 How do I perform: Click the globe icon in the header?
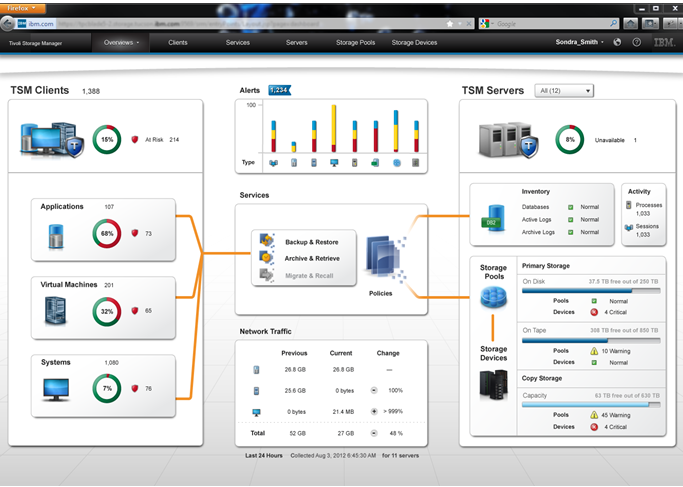click(617, 42)
